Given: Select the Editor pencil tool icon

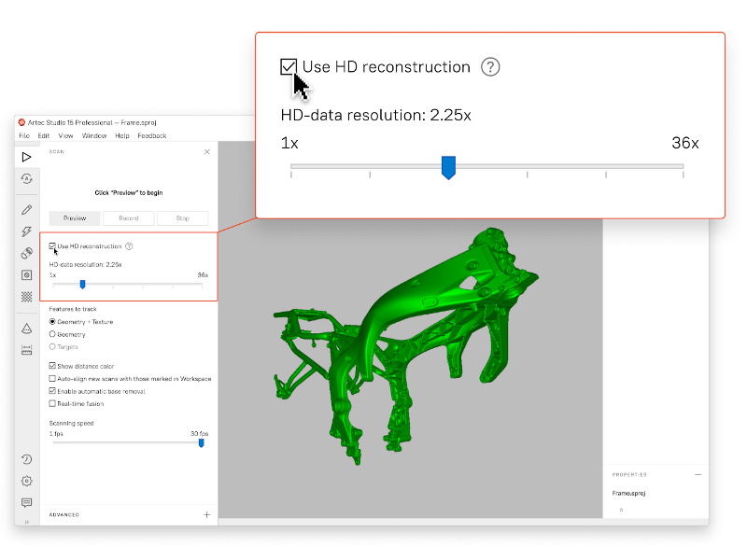Looking at the screenshot, I should (26, 209).
